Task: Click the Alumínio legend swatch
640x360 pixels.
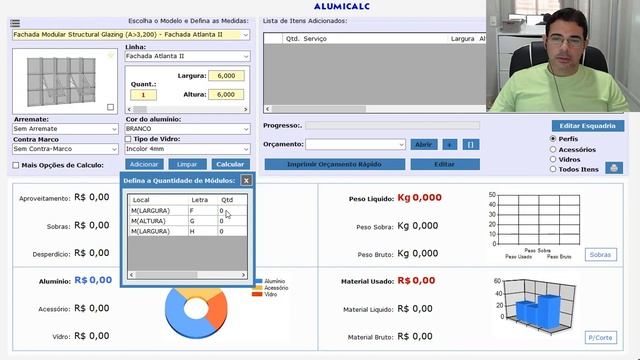Action: tap(258, 281)
